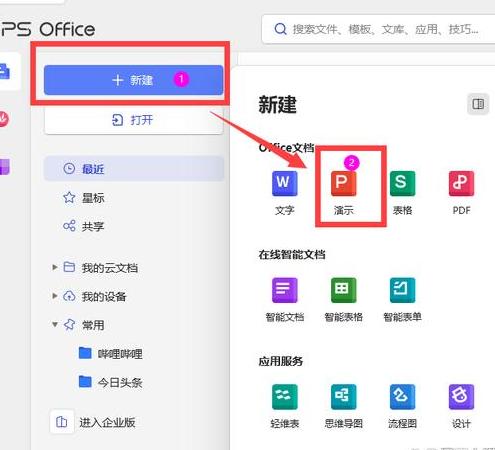
Task: Expand the 我的设备 tree arrow
Action: pyautogui.click(x=55, y=296)
